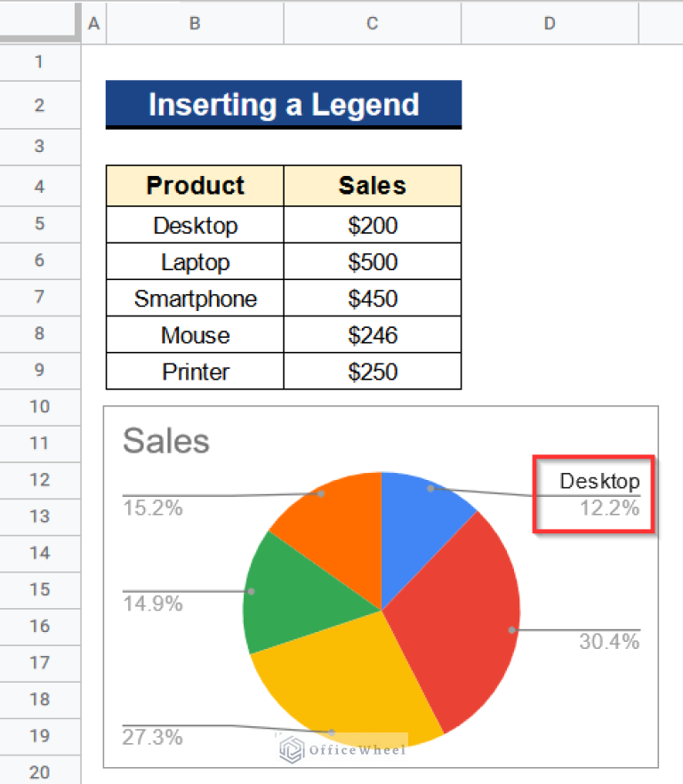Screen dimensions: 683x784
Task: Select row number 12
Action: pyautogui.click(x=40, y=480)
